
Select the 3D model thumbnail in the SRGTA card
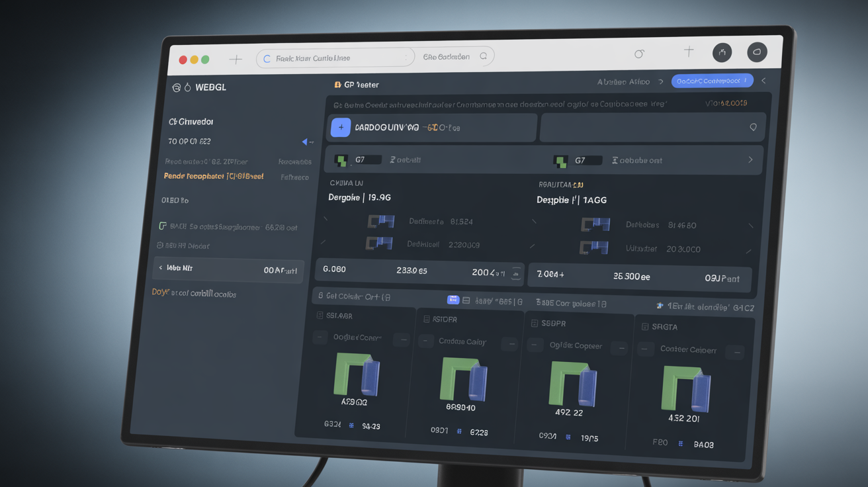pos(686,389)
